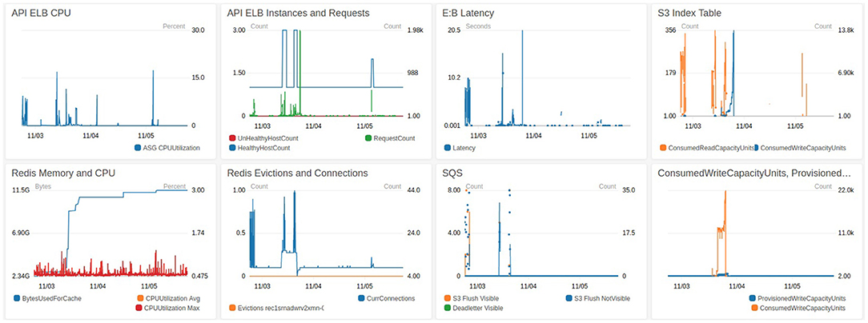Select the RequestCount legend label
Viewport: 868px width, 323px height.
[x=394, y=138]
